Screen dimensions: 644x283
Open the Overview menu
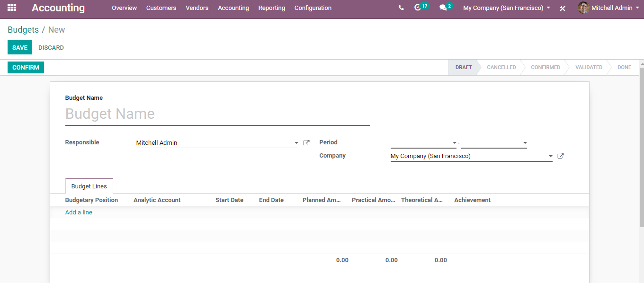click(x=124, y=8)
